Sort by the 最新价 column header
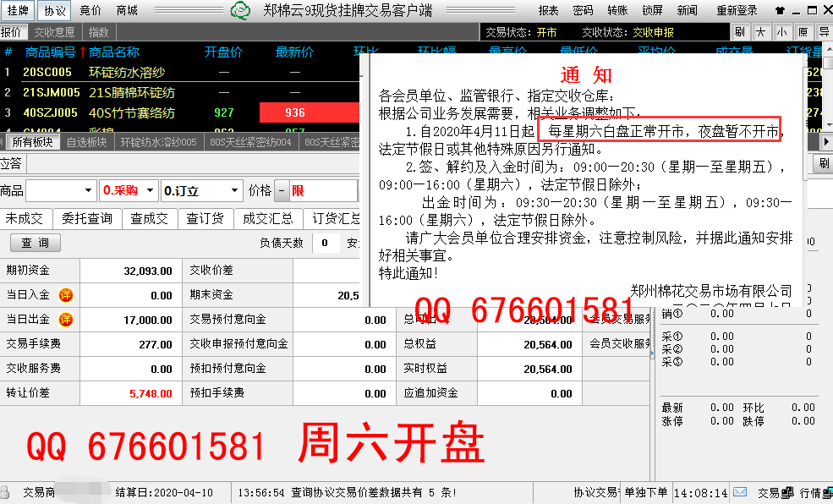Viewport: 833px width, 504px height. coord(294,52)
